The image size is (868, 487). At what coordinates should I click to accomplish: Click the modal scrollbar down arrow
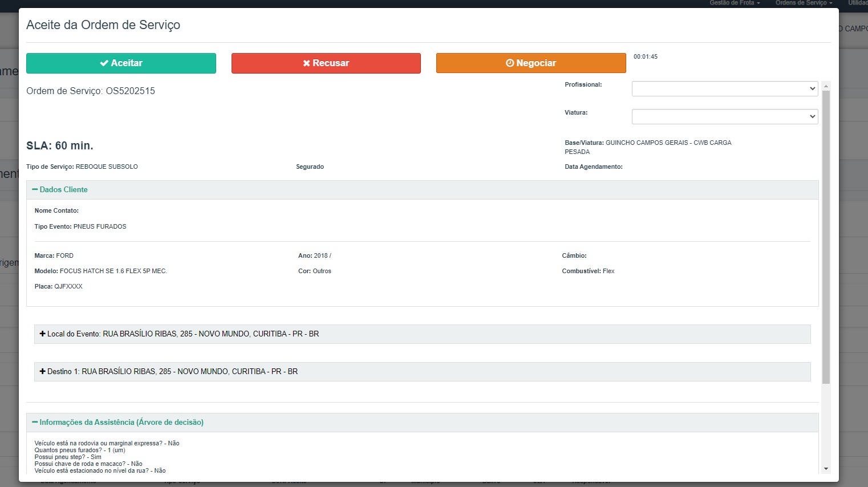click(x=826, y=469)
